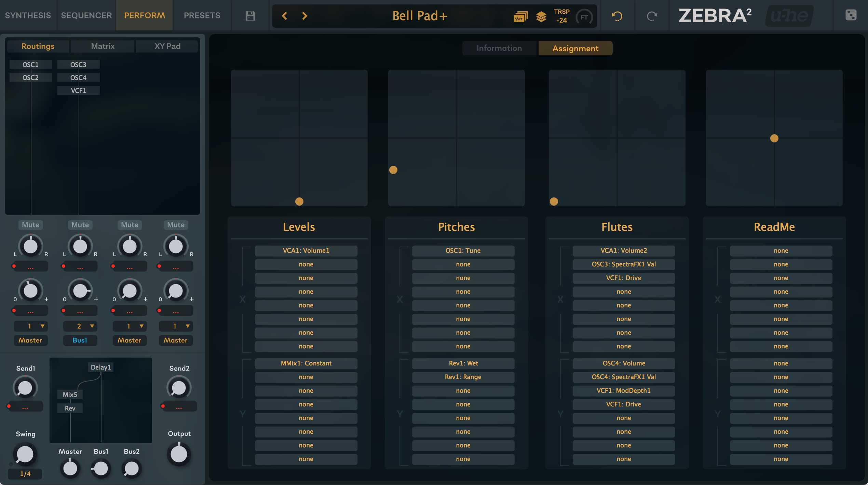
Task: Open the SYNTHESIS page tab
Action: point(28,15)
